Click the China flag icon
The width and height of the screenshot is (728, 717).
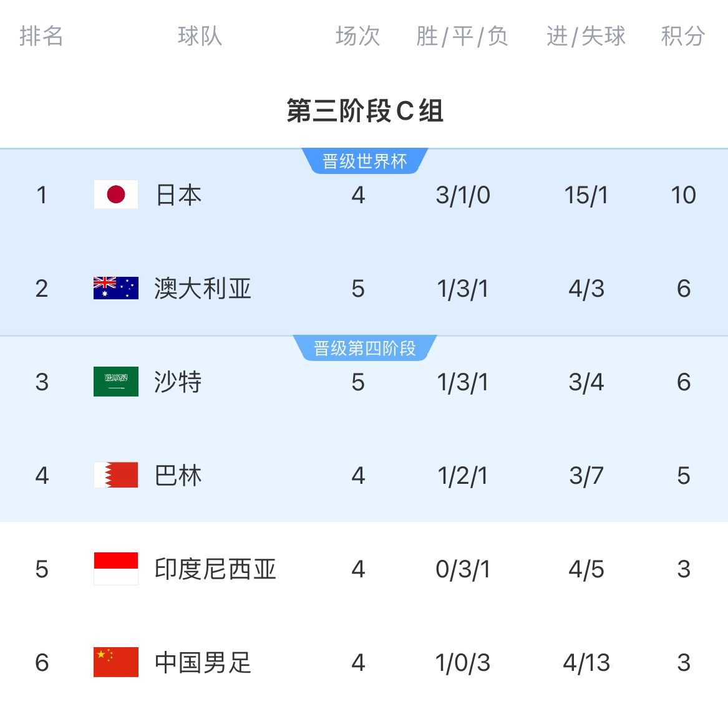coord(115,662)
